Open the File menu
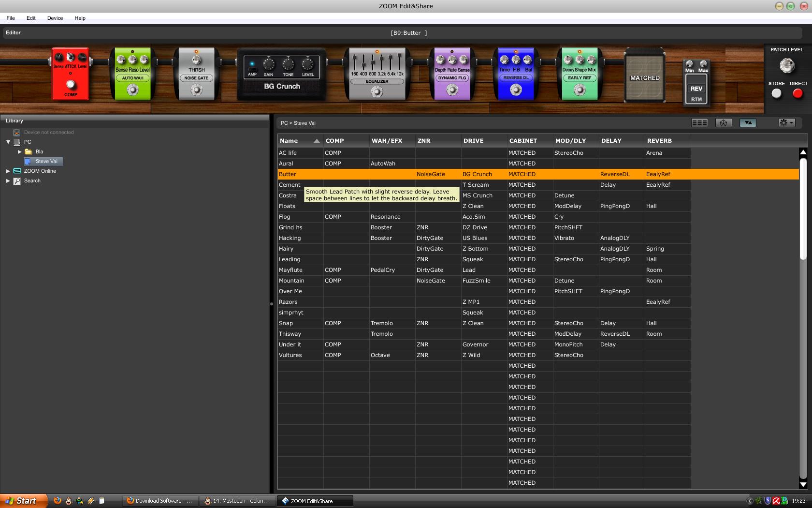Viewport: 812px width, 508px height. (x=11, y=18)
